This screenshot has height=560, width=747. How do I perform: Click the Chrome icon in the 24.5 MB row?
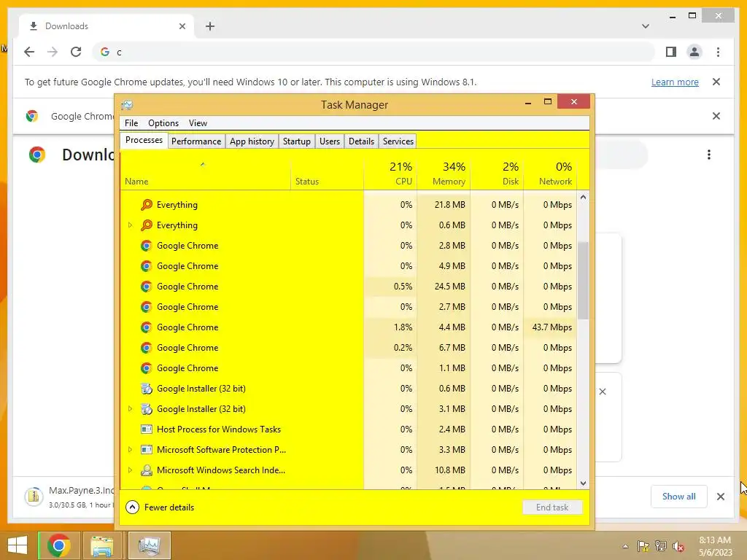[x=146, y=287]
